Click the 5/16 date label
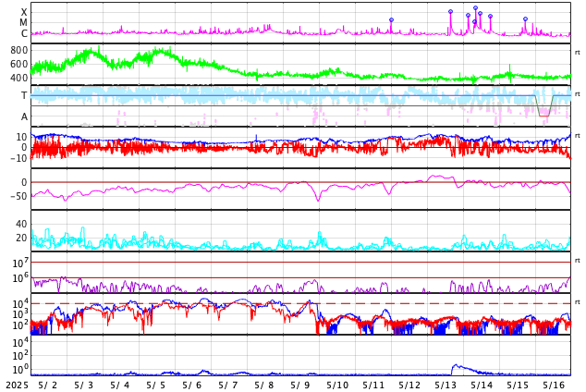The width and height of the screenshot is (586, 392). tap(554, 385)
